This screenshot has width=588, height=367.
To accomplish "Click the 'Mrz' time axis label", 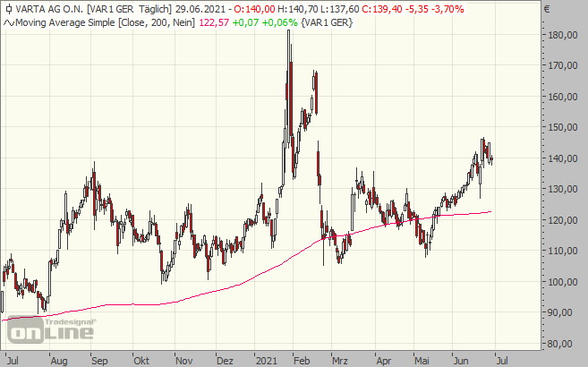I will pos(340,361).
